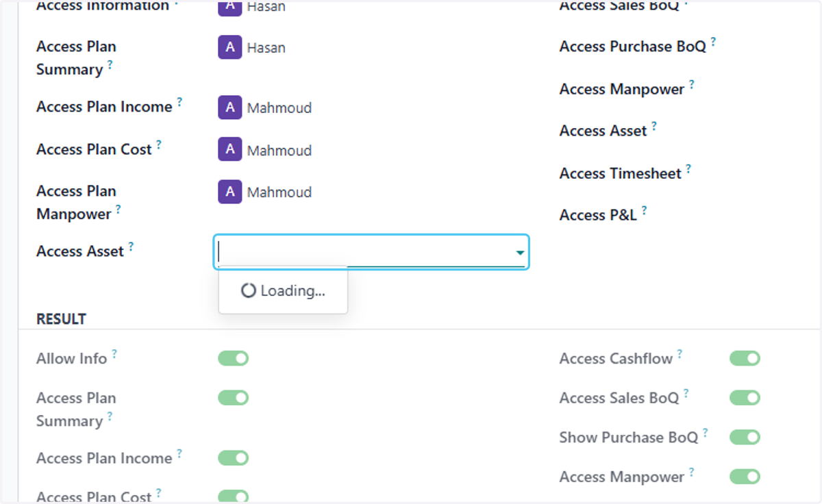This screenshot has height=504, width=822.
Task: Open help icon next to Access Purchase BoQ
Action: point(713,42)
